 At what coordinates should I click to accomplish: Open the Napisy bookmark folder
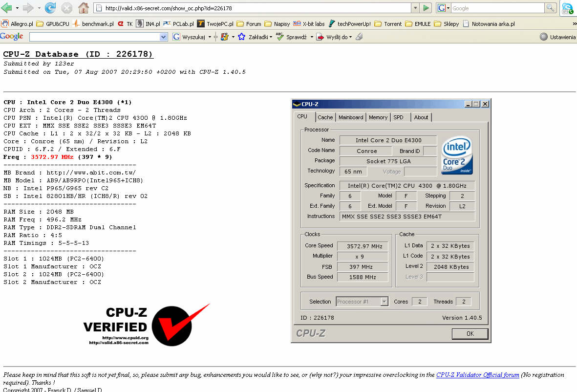(277, 23)
